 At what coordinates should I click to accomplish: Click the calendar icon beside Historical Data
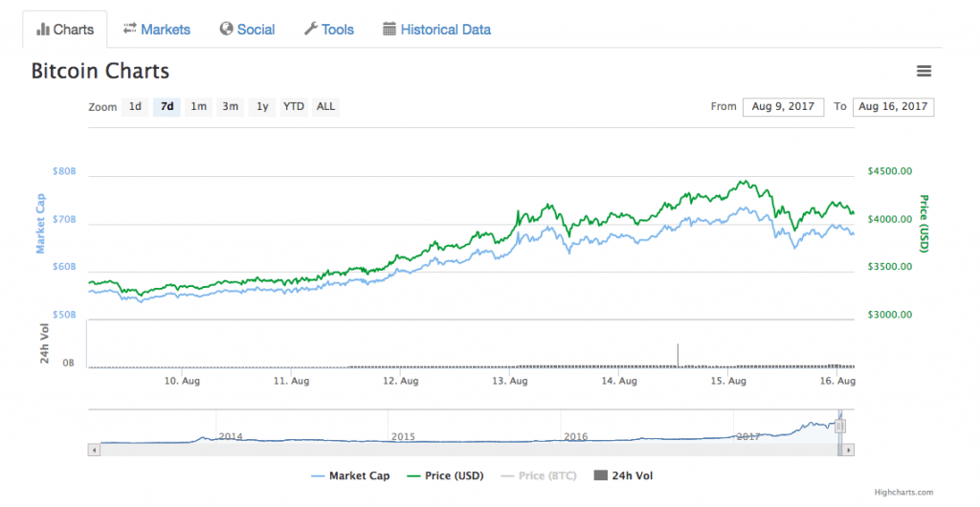[x=390, y=29]
